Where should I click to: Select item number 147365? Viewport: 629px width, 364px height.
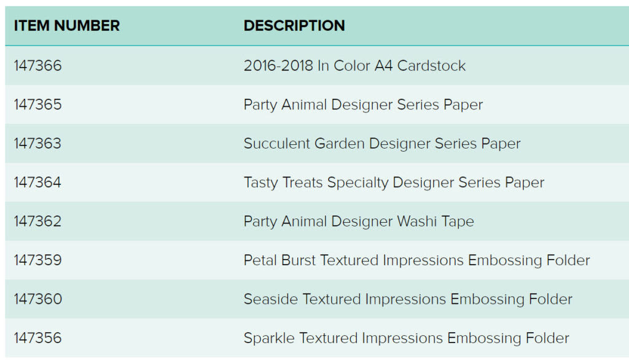37,104
